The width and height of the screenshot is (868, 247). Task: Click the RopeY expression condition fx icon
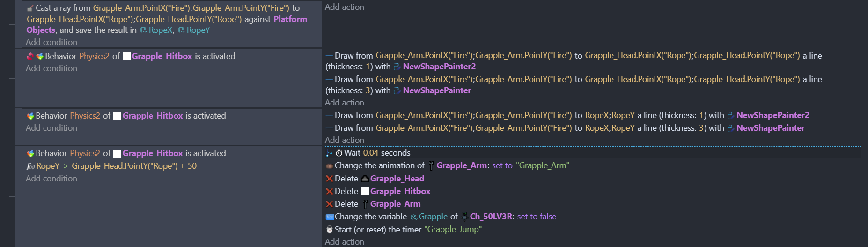(30, 166)
